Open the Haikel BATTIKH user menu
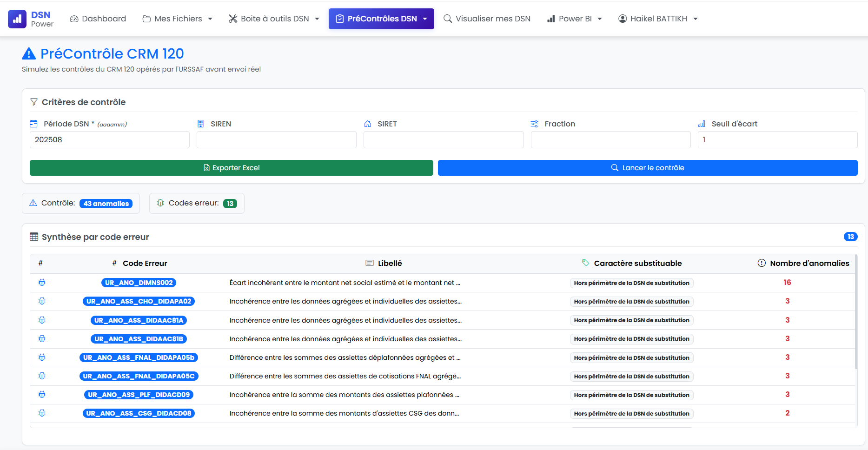Screen dimensions: 868x450 [658, 19]
